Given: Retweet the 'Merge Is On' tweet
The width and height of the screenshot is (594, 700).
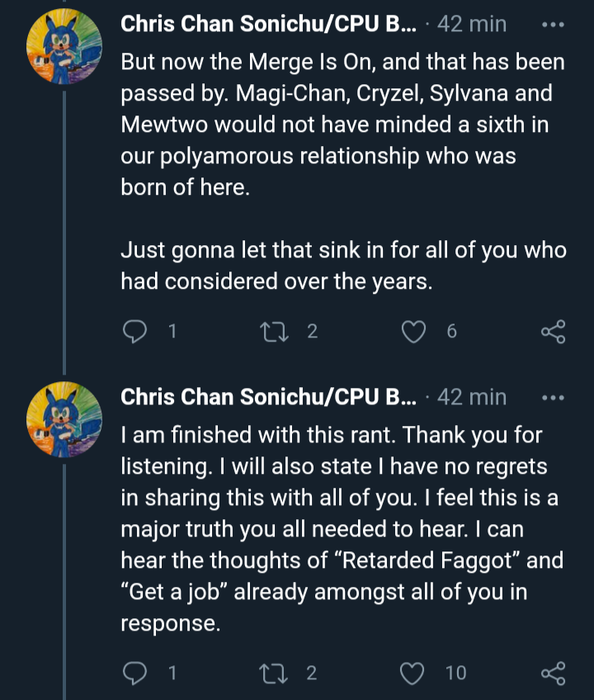Looking at the screenshot, I should click(x=274, y=332).
